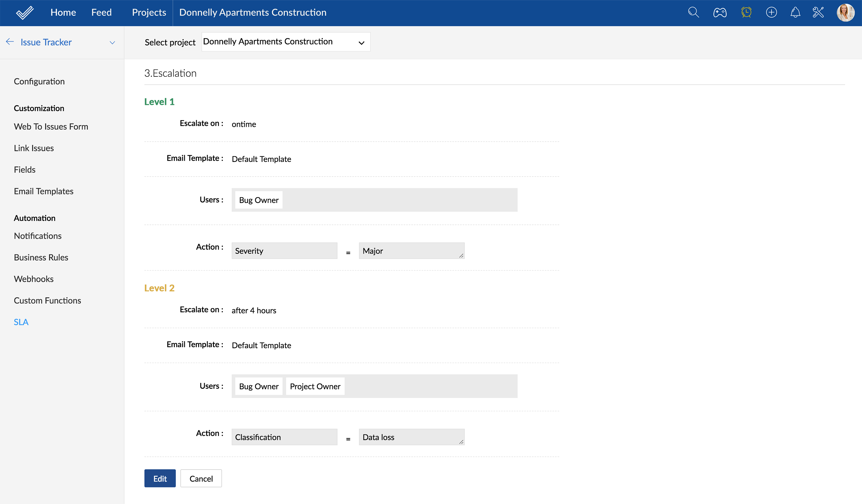Open the notifications bell icon

795,12
